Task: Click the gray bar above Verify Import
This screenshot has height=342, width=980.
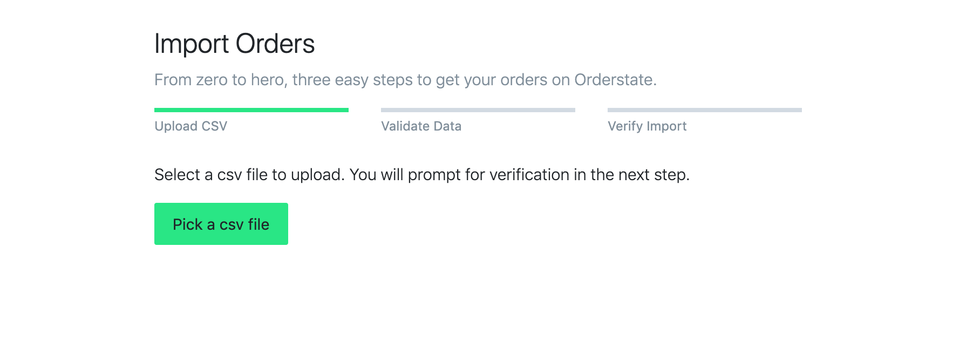Action: pyautogui.click(x=705, y=110)
